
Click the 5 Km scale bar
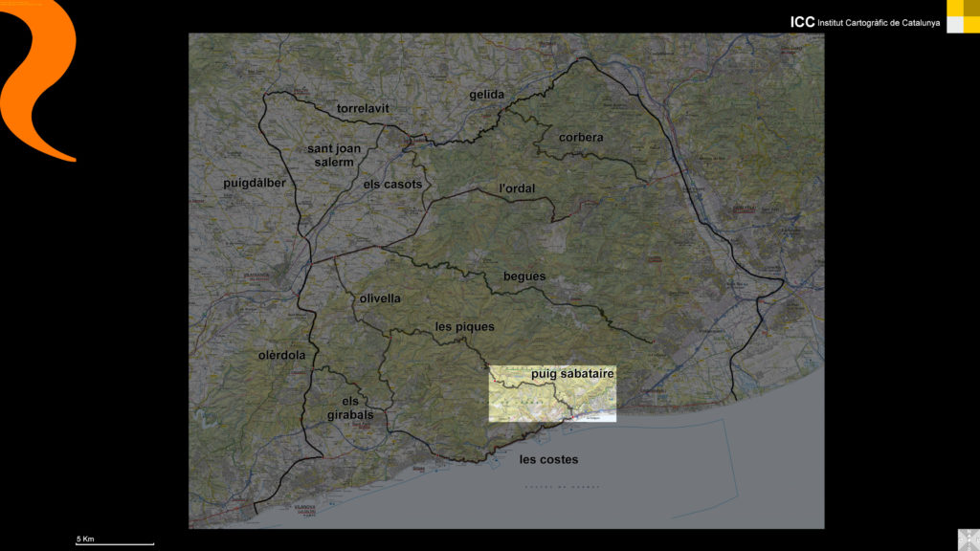point(115,541)
